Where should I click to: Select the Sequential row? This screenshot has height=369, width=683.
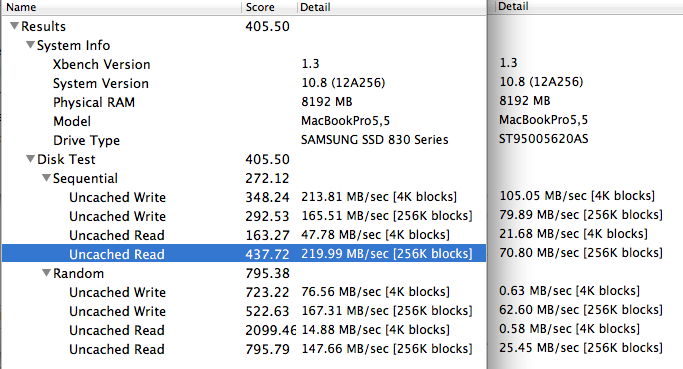(x=244, y=178)
